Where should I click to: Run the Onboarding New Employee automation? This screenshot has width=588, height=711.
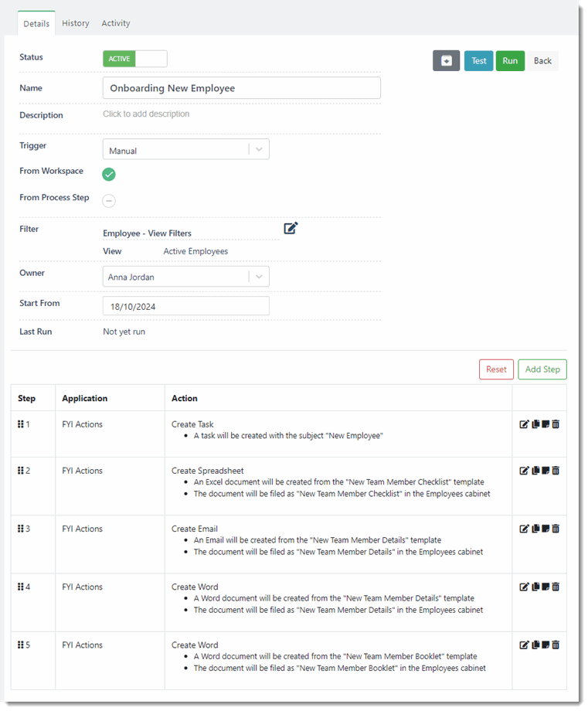(x=510, y=60)
